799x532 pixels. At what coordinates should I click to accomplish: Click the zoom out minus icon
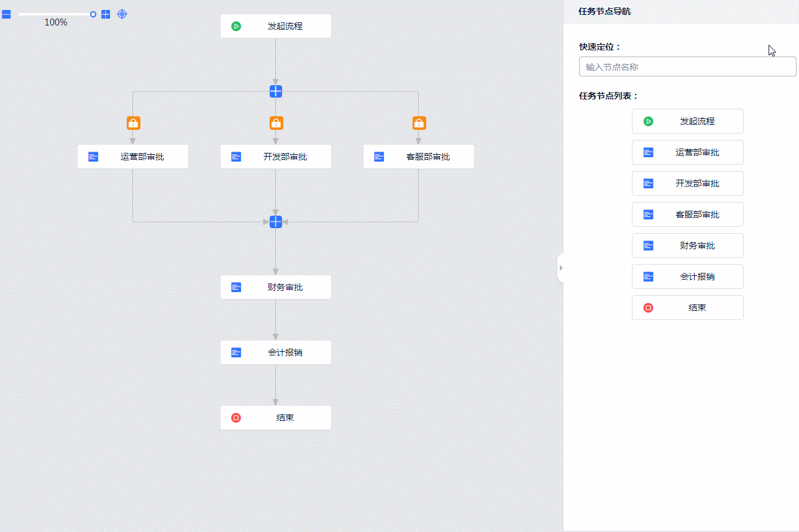click(x=6, y=14)
